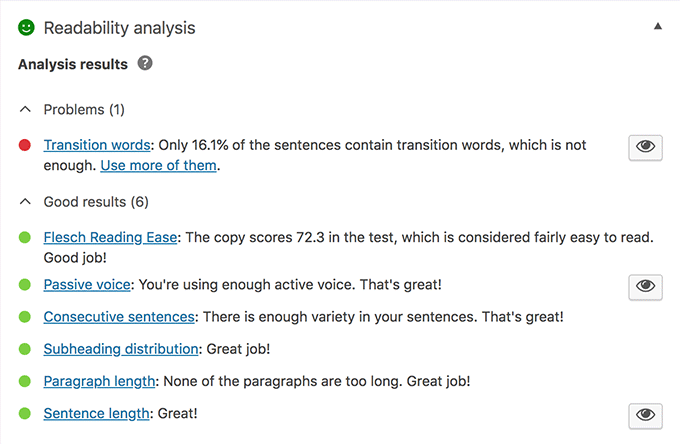Toggle highlighting for Transition words result
This screenshot has width=680, height=444.
(645, 147)
